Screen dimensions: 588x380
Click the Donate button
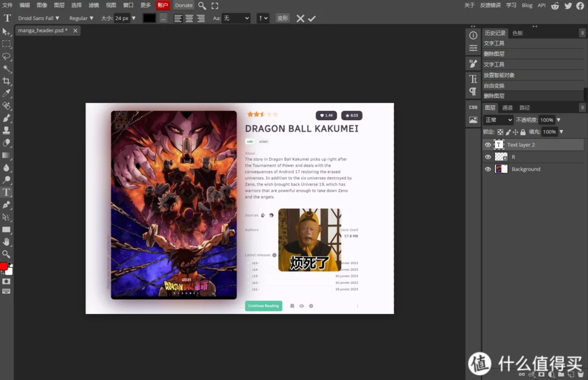point(184,5)
